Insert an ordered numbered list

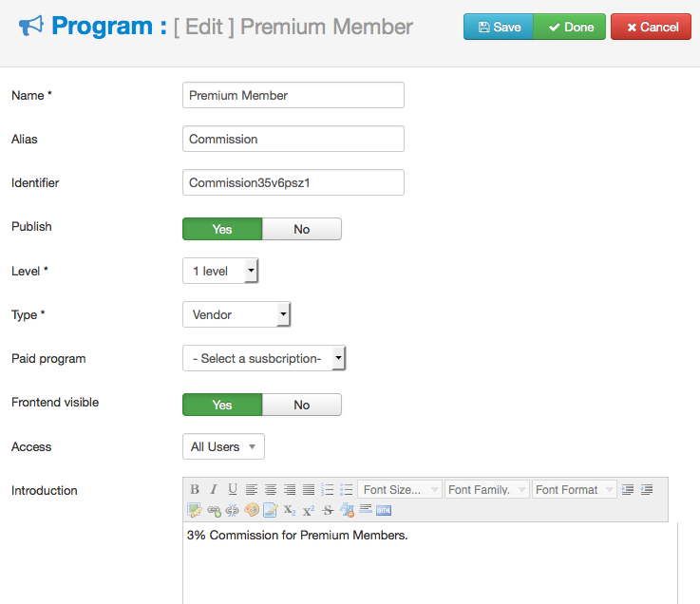click(328, 489)
